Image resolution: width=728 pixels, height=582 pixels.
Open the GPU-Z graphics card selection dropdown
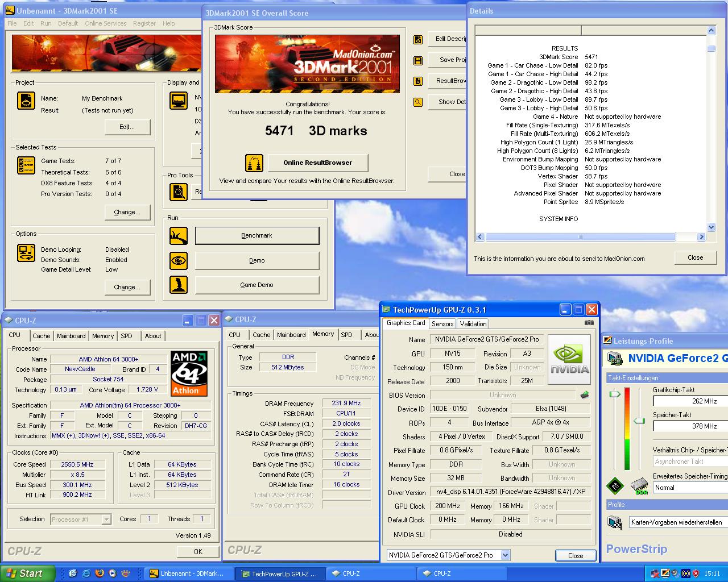[x=505, y=555]
